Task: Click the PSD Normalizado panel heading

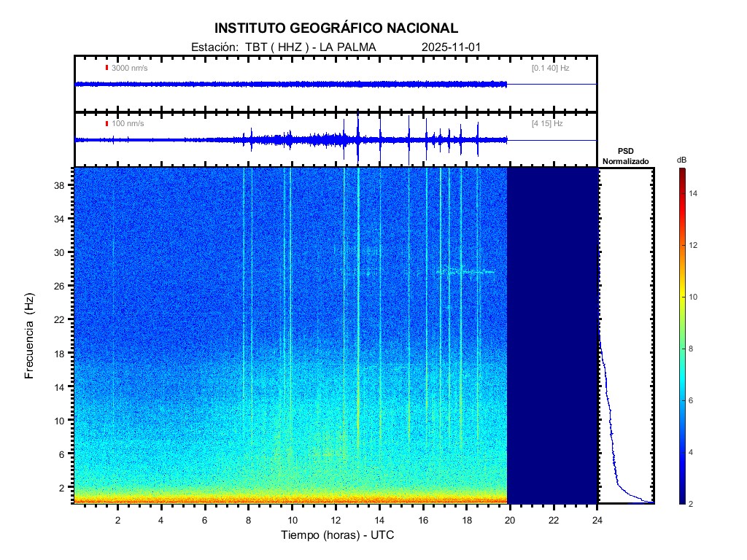Action: click(625, 155)
